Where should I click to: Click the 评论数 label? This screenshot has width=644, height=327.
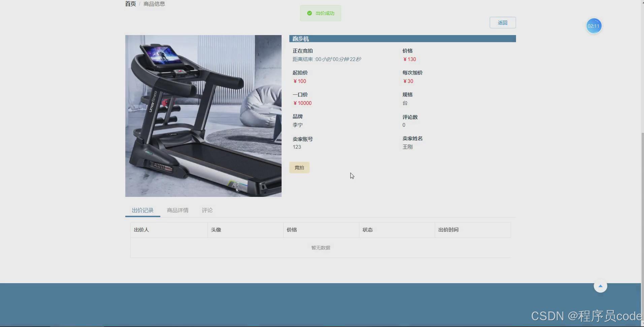410,117
